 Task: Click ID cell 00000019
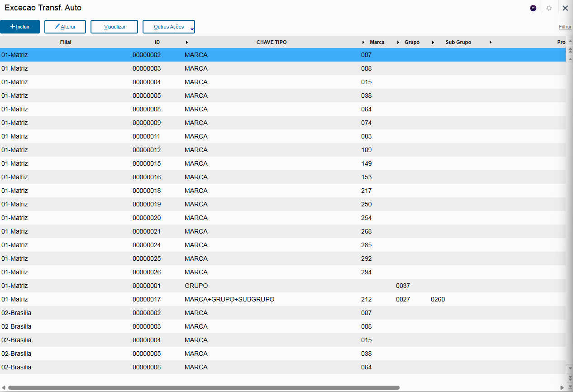pos(147,204)
